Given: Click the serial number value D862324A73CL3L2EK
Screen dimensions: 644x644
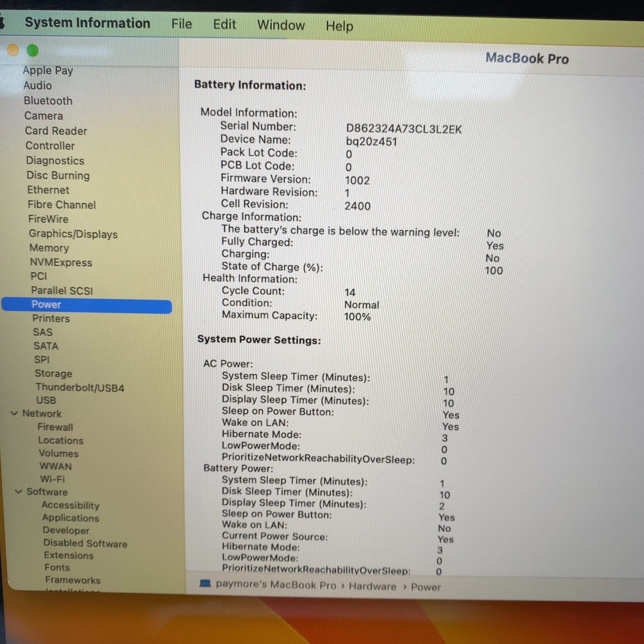Looking at the screenshot, I should pos(404,129).
